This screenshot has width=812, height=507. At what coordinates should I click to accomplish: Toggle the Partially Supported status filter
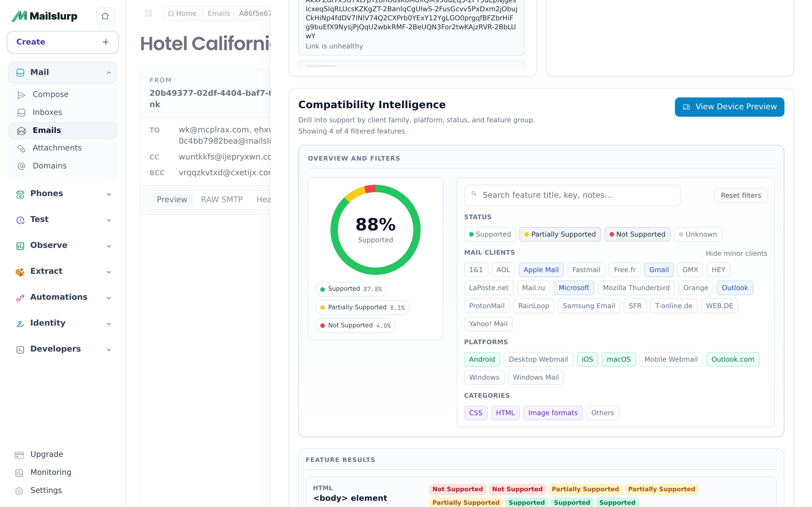[x=560, y=234]
